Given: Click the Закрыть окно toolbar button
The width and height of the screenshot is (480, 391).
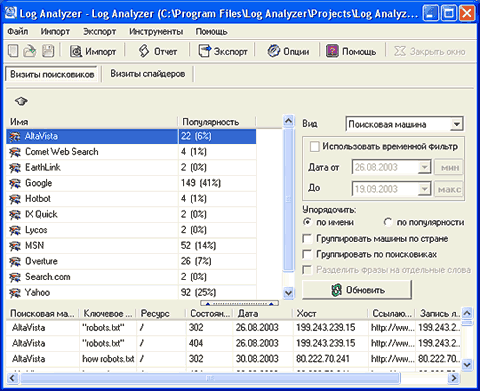Looking at the screenshot, I should 430,51.
